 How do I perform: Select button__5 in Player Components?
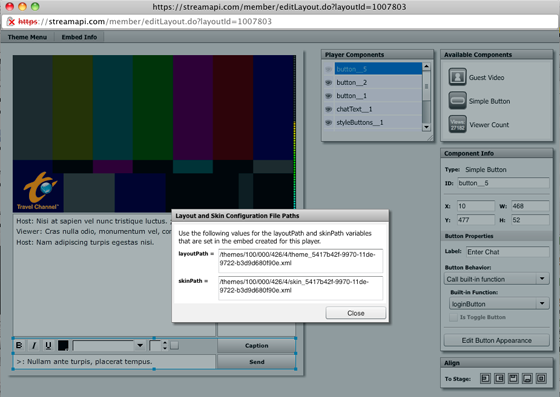tap(378, 69)
